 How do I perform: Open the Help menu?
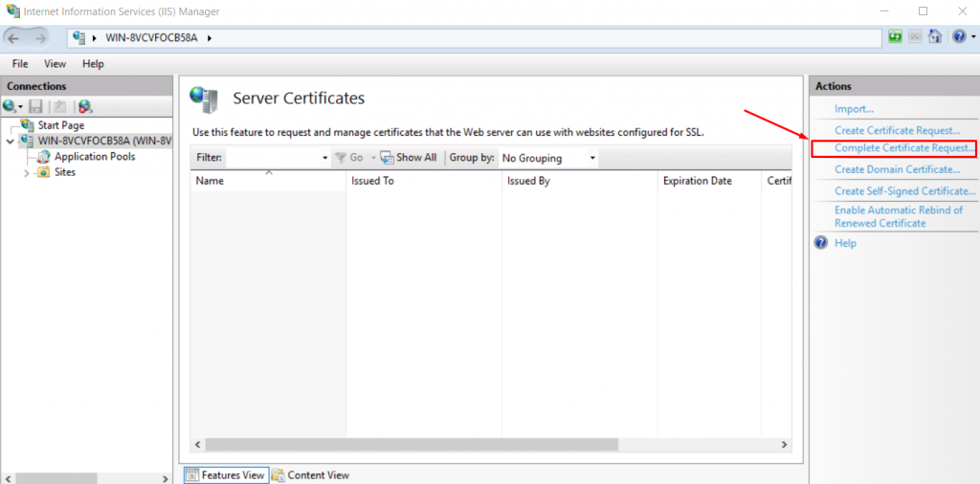(x=93, y=64)
